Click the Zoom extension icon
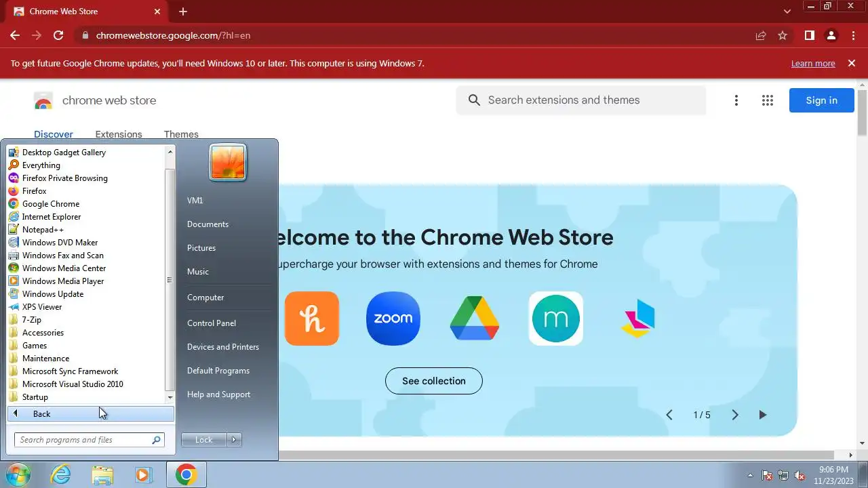Viewport: 868px width, 488px height. (393, 319)
